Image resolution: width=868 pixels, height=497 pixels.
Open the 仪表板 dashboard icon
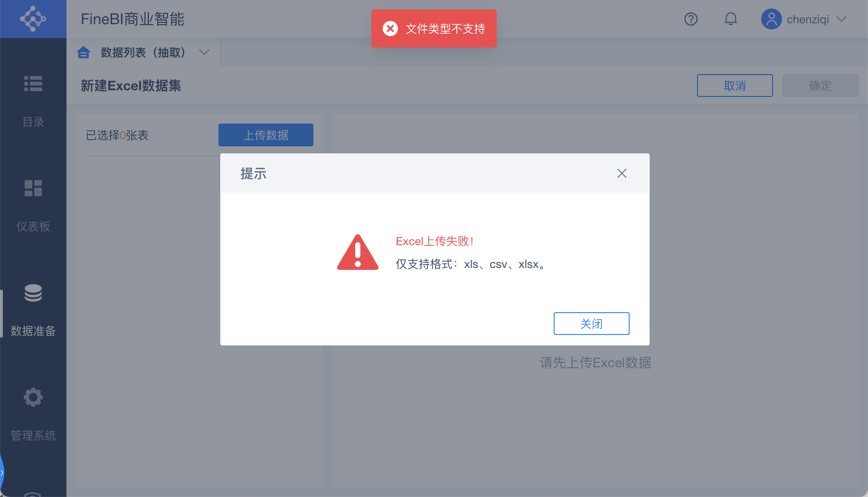point(33,188)
